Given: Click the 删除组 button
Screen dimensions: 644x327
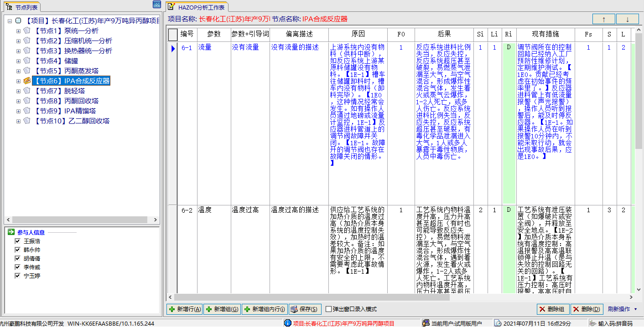Looking at the screenshot, I should (553, 309).
